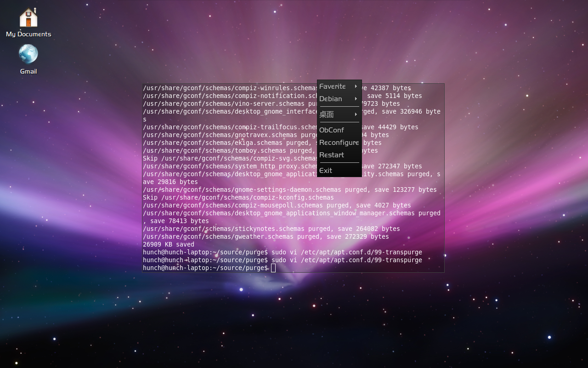Open the Debian submenu
This screenshot has width=588, height=368.
tap(339, 99)
